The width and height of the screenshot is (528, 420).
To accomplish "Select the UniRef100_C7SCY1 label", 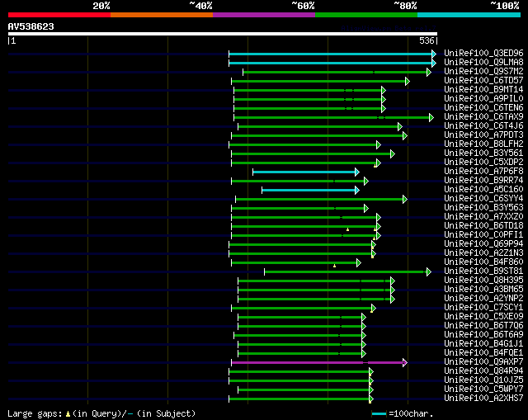I will click(x=483, y=308).
